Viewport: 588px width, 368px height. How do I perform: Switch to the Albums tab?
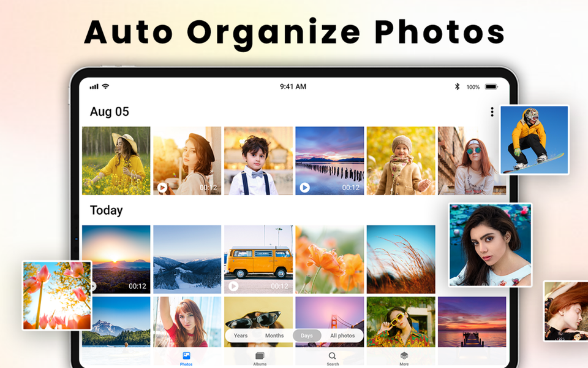click(259, 357)
